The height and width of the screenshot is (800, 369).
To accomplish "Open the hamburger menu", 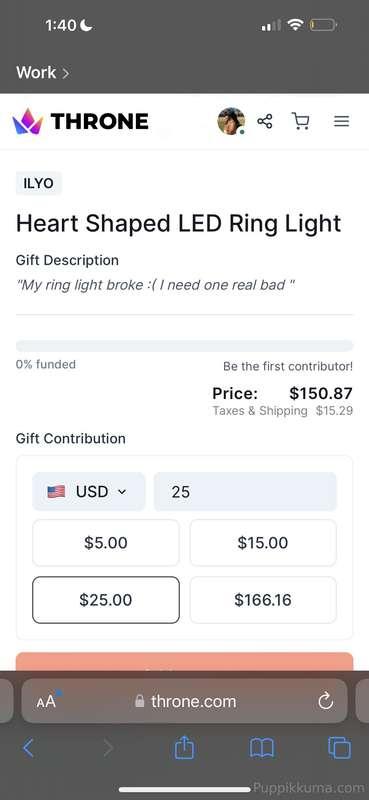I will click(341, 121).
